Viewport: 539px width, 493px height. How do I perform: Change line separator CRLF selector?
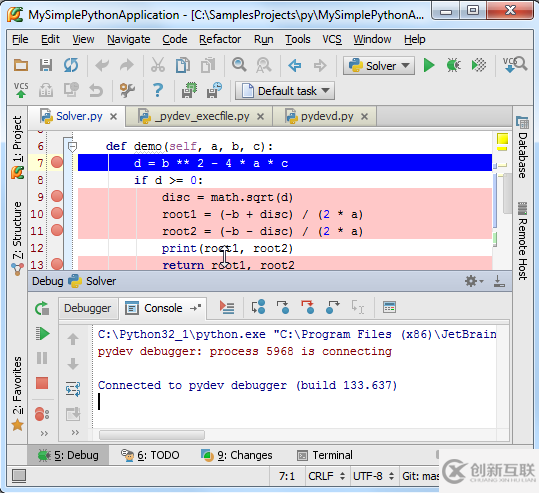[326, 476]
